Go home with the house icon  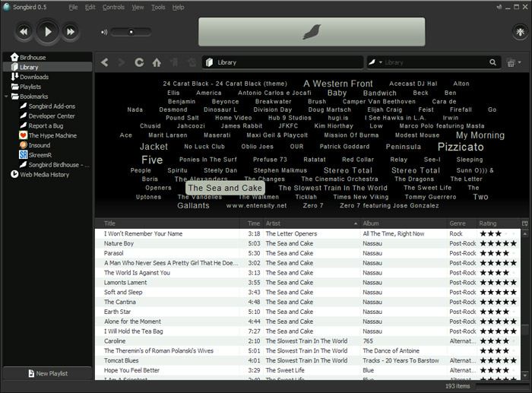[x=157, y=62]
